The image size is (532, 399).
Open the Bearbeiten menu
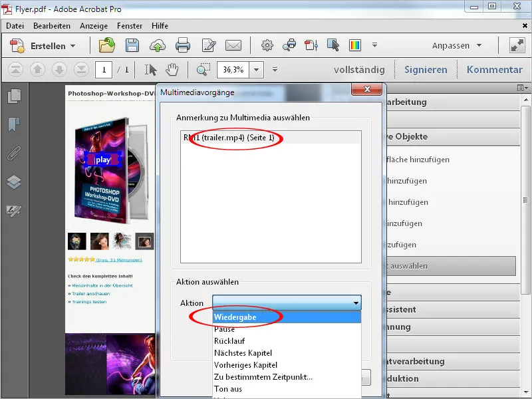pos(52,26)
